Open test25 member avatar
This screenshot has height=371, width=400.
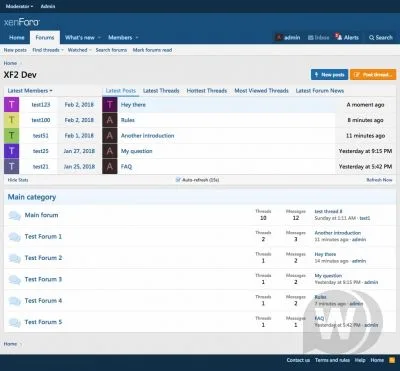click(x=12, y=151)
